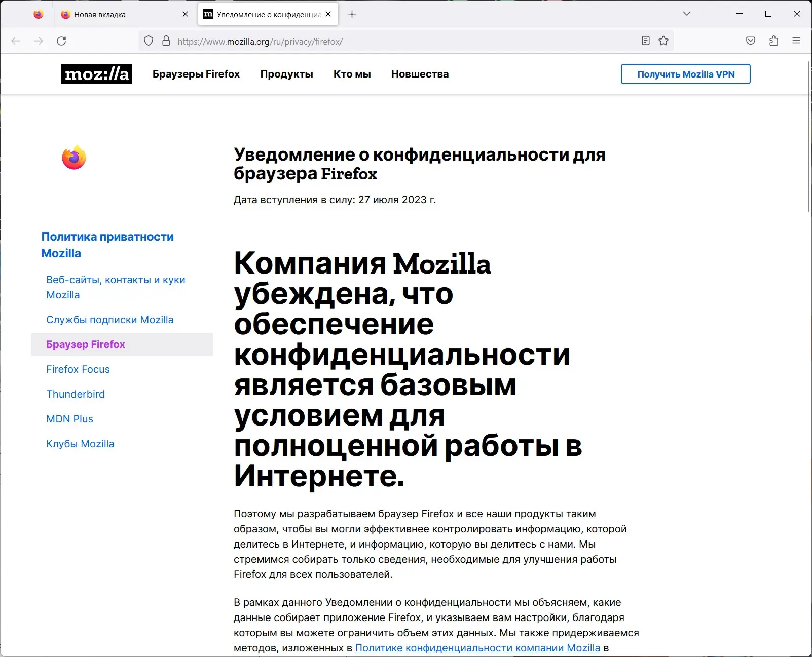Open the Pocket save icon
The height and width of the screenshot is (657, 812).
pyautogui.click(x=751, y=41)
